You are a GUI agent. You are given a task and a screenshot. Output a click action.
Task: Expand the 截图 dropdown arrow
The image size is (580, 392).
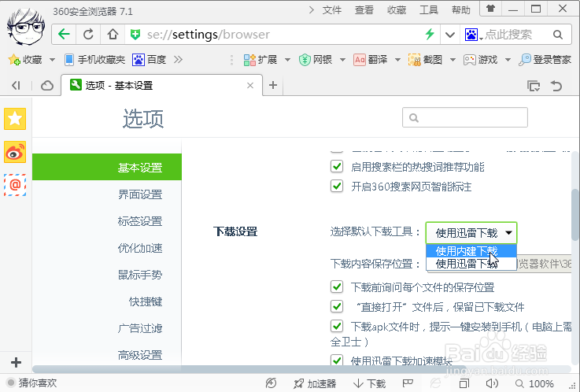[x=453, y=60]
